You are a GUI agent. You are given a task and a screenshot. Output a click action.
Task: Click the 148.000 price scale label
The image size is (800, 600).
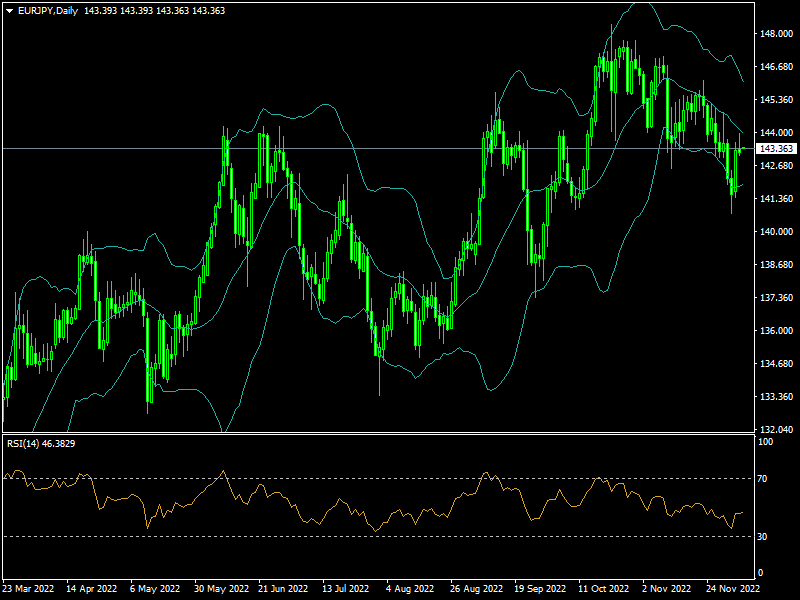pyautogui.click(x=776, y=34)
